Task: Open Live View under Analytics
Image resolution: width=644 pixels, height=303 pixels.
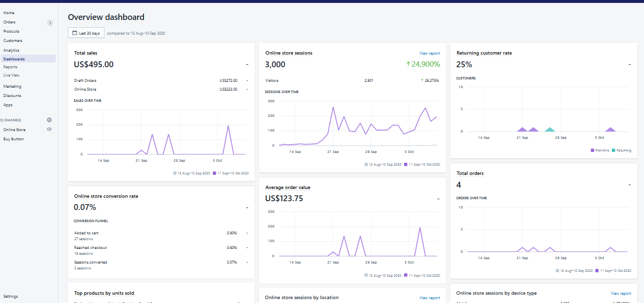Action: tap(11, 75)
